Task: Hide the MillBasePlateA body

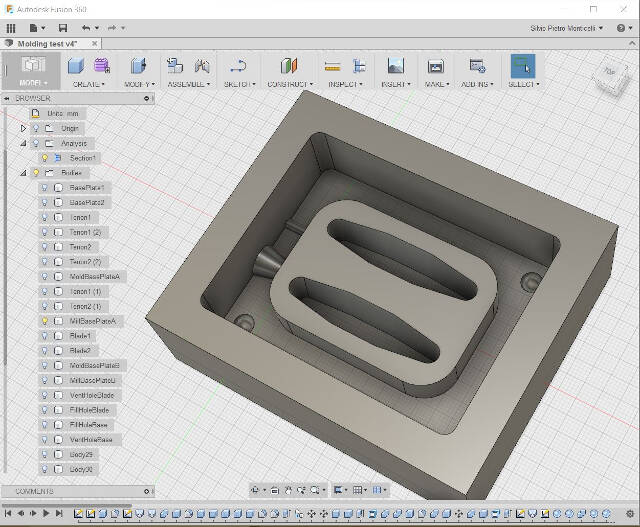Action: pyautogui.click(x=45, y=321)
